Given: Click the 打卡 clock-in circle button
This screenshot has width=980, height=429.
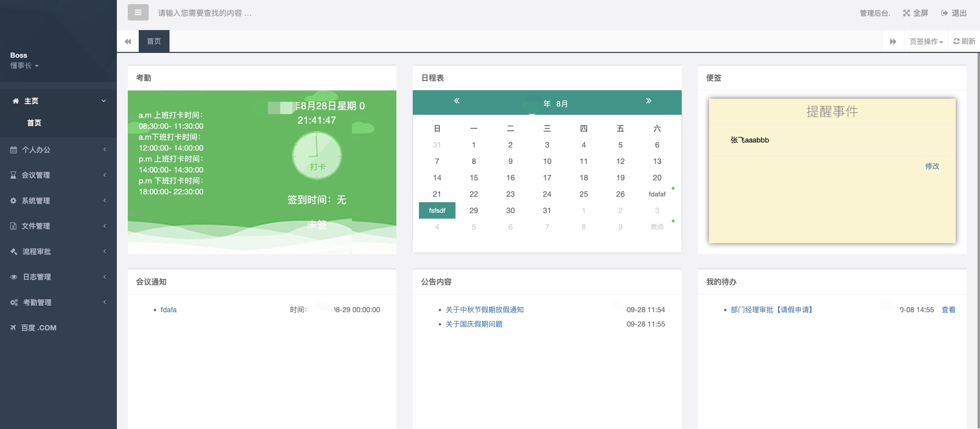Looking at the screenshot, I should [317, 155].
